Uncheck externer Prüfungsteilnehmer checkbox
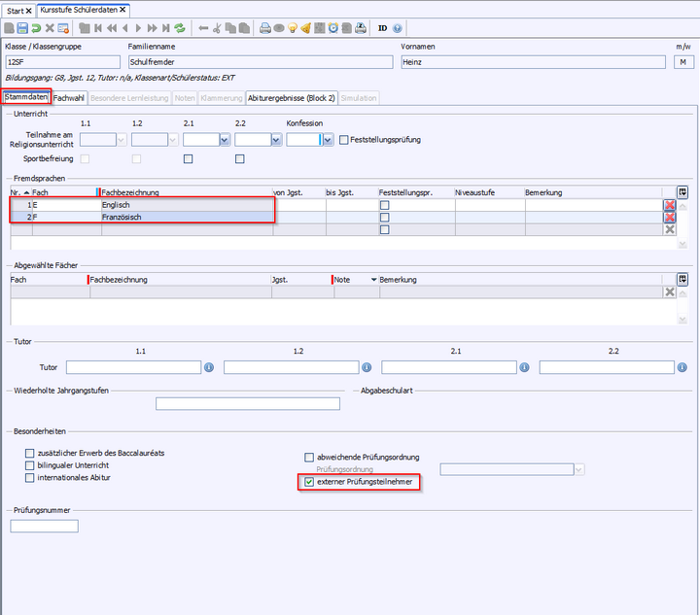Screen dimensions: 700x615 309,482
